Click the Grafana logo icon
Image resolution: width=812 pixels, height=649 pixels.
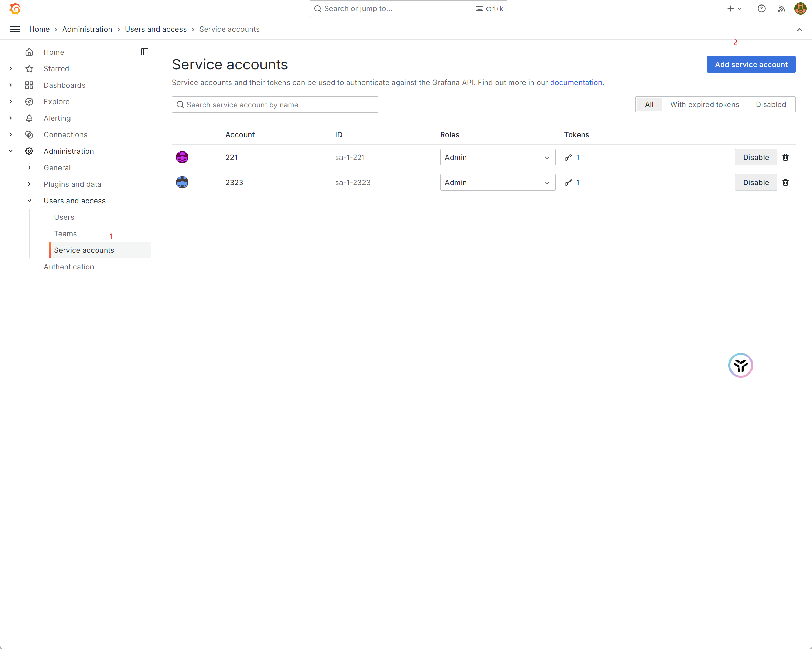[15, 8]
